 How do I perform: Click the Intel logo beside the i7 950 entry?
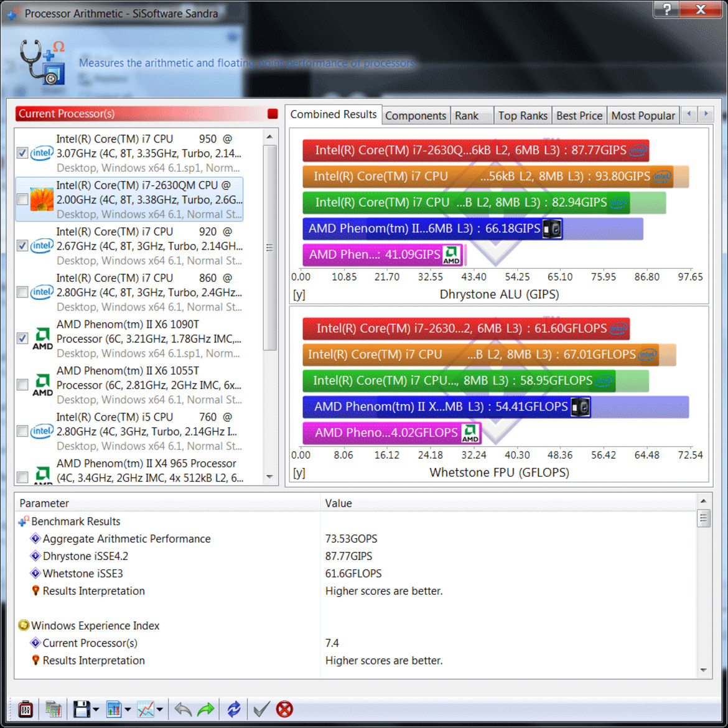click(x=42, y=152)
